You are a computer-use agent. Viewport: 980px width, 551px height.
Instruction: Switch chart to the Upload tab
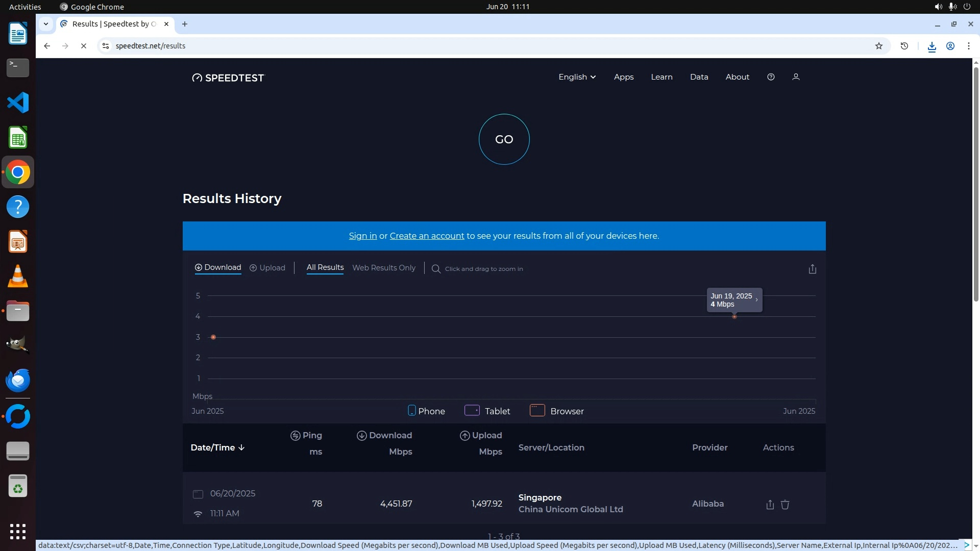[267, 268]
